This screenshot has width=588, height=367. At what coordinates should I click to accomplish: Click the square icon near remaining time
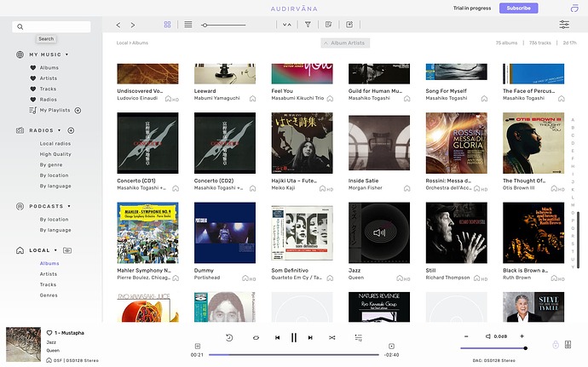[x=391, y=346]
